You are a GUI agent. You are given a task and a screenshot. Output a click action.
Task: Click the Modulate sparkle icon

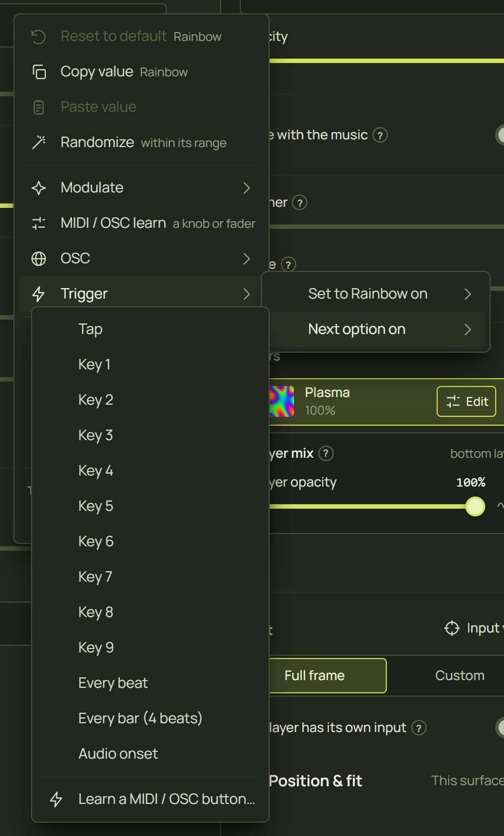[x=39, y=188]
